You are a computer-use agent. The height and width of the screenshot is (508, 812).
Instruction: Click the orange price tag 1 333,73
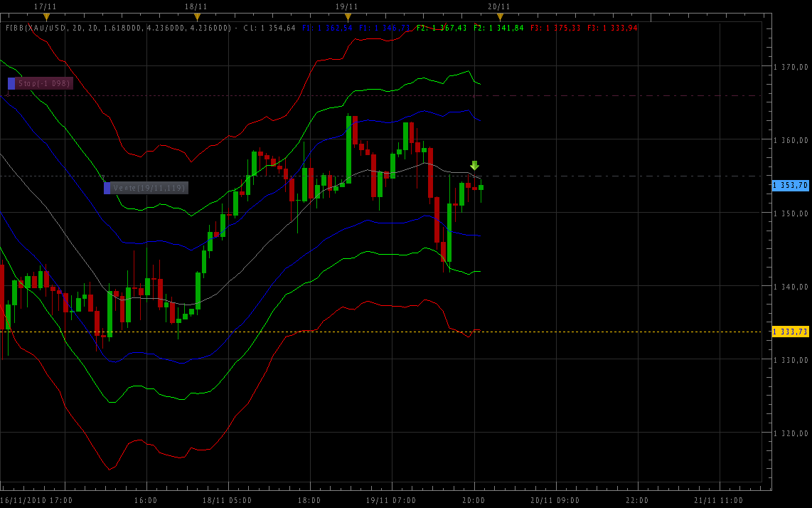(791, 332)
